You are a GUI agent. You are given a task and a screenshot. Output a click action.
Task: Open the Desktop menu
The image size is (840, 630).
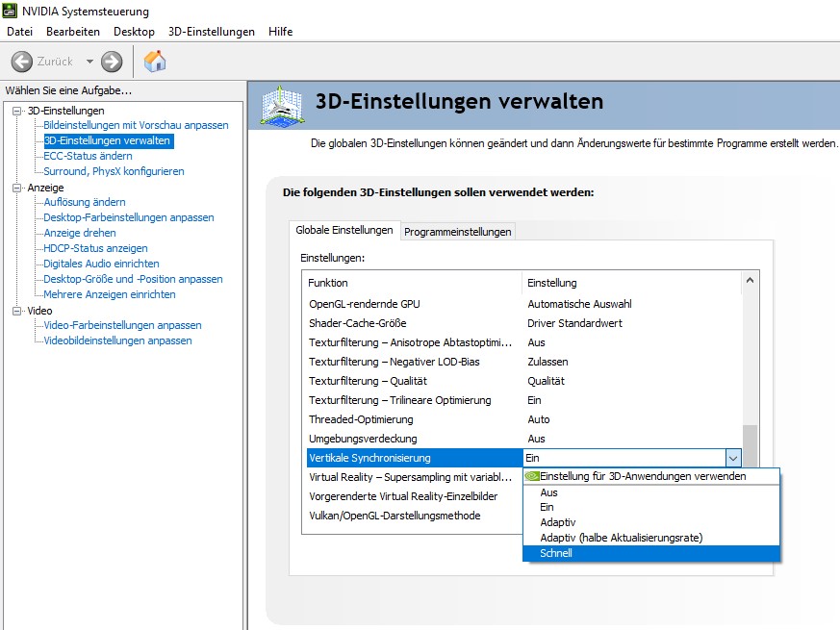[x=134, y=32]
